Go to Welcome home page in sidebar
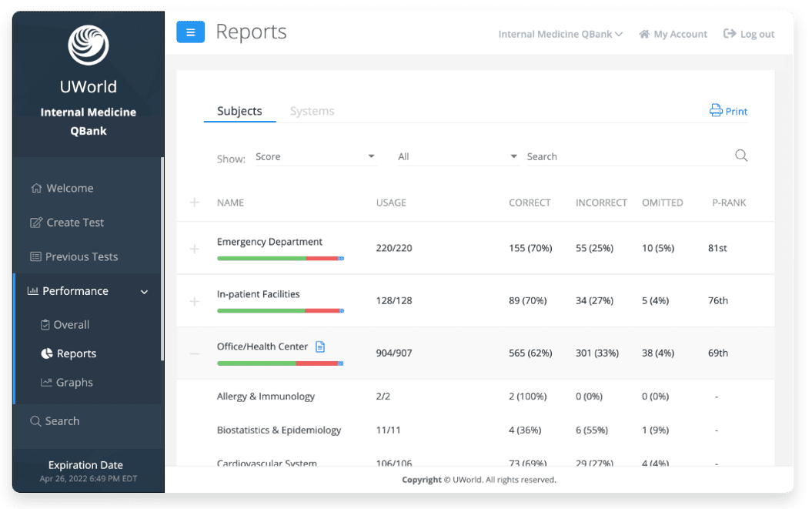 (69, 188)
